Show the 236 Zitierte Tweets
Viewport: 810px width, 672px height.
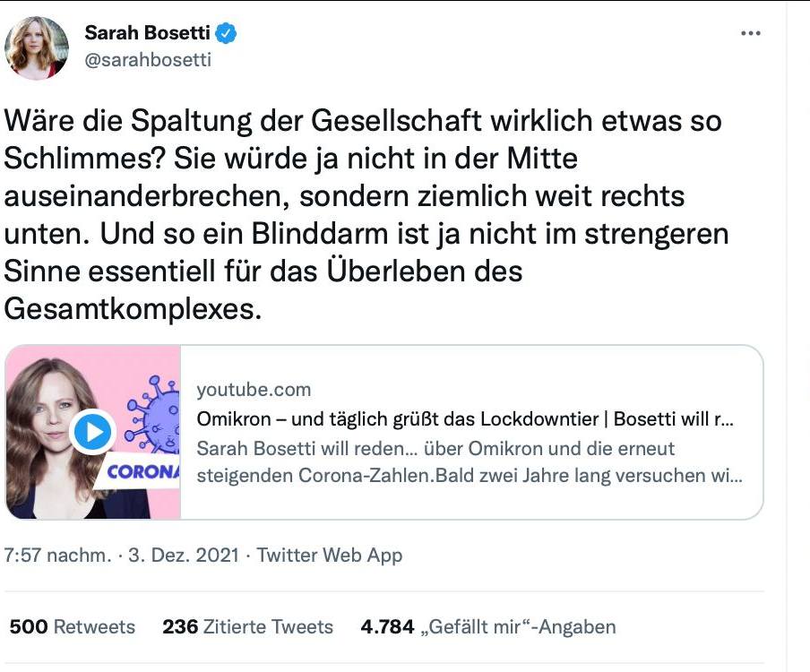point(247,627)
